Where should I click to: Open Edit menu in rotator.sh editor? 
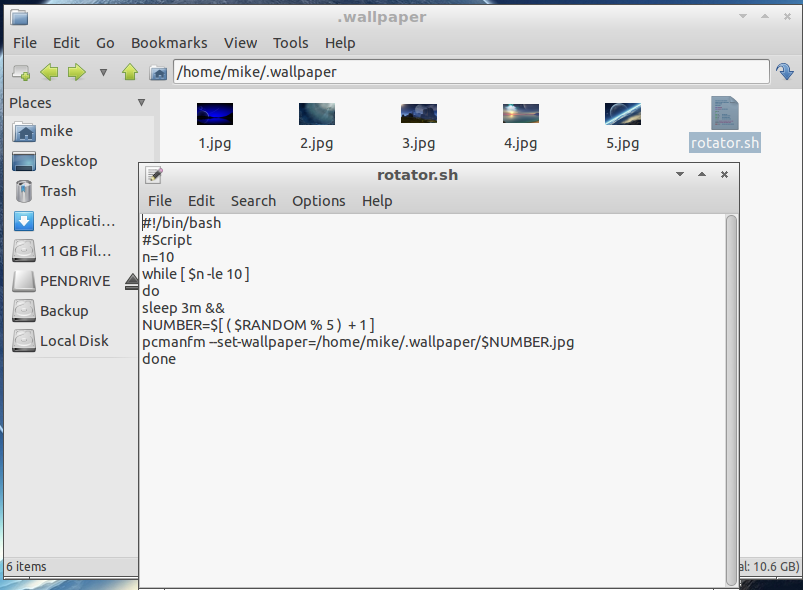pyautogui.click(x=201, y=201)
